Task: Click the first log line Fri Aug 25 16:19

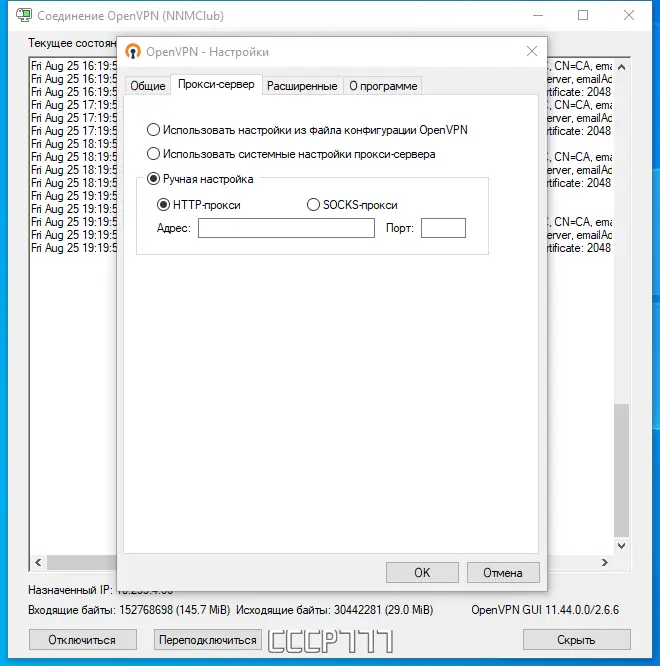Action: tap(74, 66)
